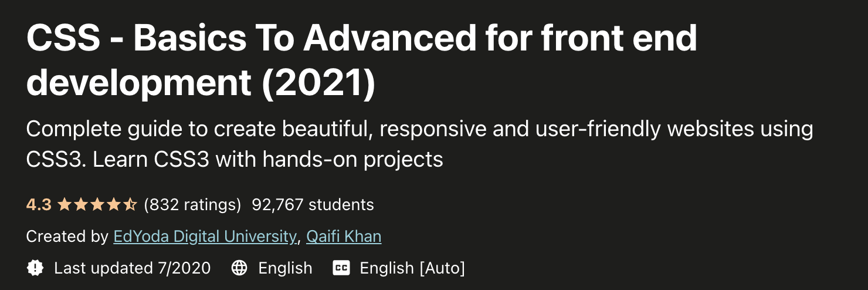Screen dimensions: 868x290
Task: Open the Qaifi Khan instructor link
Action: click(x=344, y=237)
